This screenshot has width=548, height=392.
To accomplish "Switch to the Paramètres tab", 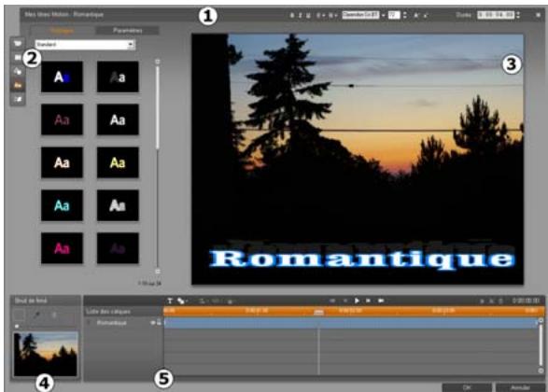I will point(128,31).
